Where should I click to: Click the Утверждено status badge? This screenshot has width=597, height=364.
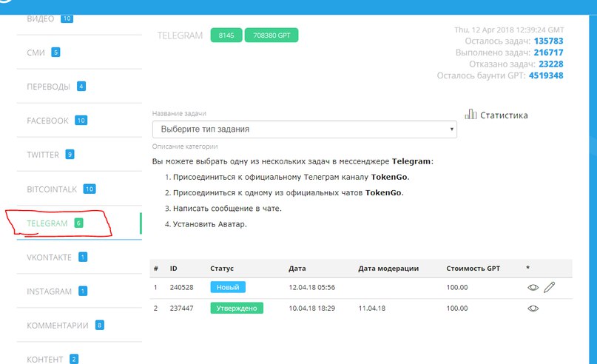(x=237, y=308)
